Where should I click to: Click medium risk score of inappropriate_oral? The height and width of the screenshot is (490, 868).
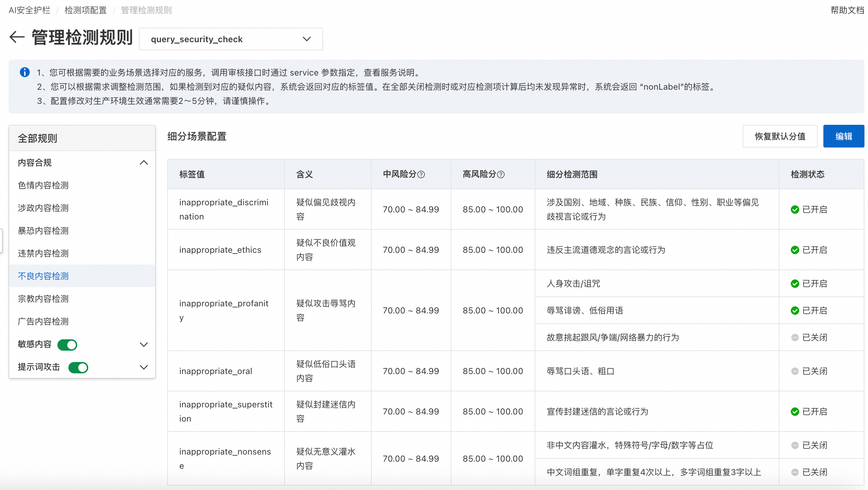tap(411, 371)
